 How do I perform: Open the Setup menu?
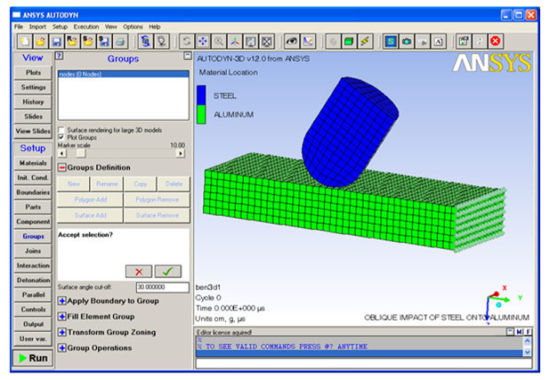[60, 27]
